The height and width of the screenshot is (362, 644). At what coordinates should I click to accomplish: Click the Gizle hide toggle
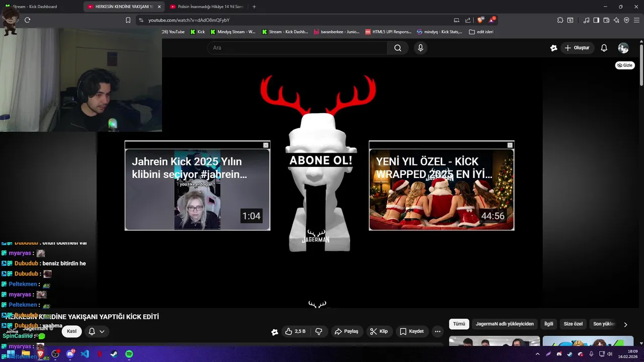(625, 65)
